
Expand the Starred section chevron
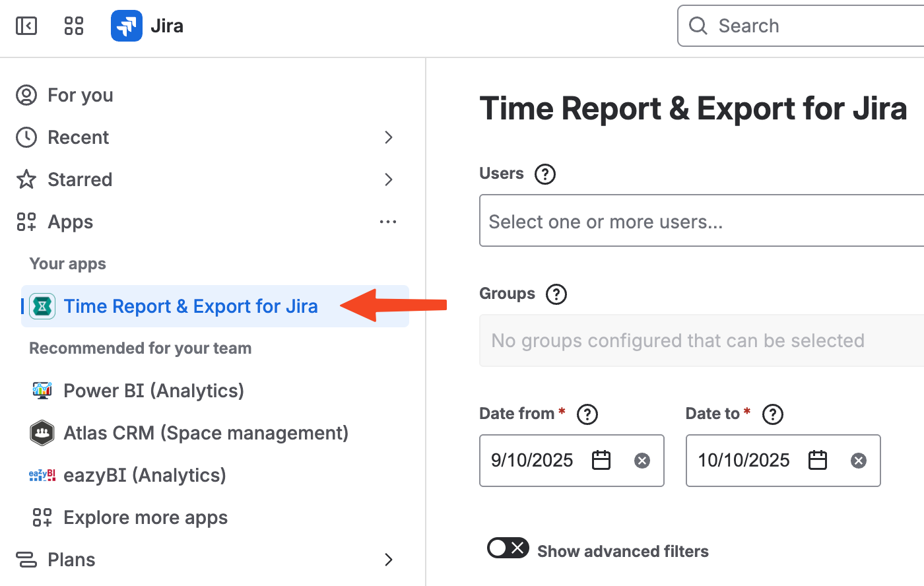(x=388, y=179)
